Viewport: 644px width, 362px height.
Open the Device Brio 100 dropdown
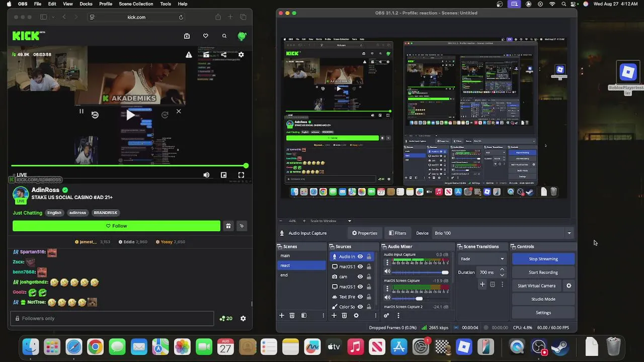pos(503,233)
